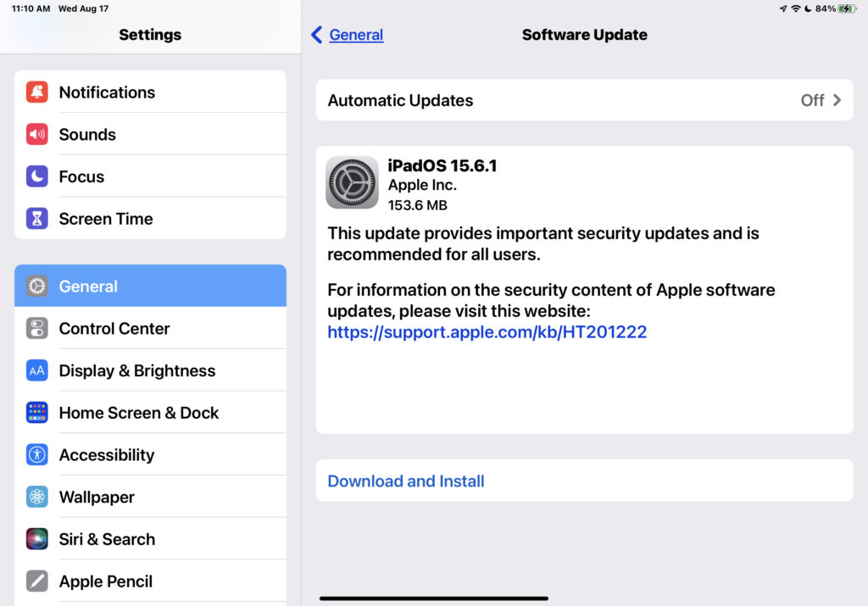This screenshot has height=606, width=868.
Task: Expand Automatic Updates using its chevron
Action: [837, 100]
